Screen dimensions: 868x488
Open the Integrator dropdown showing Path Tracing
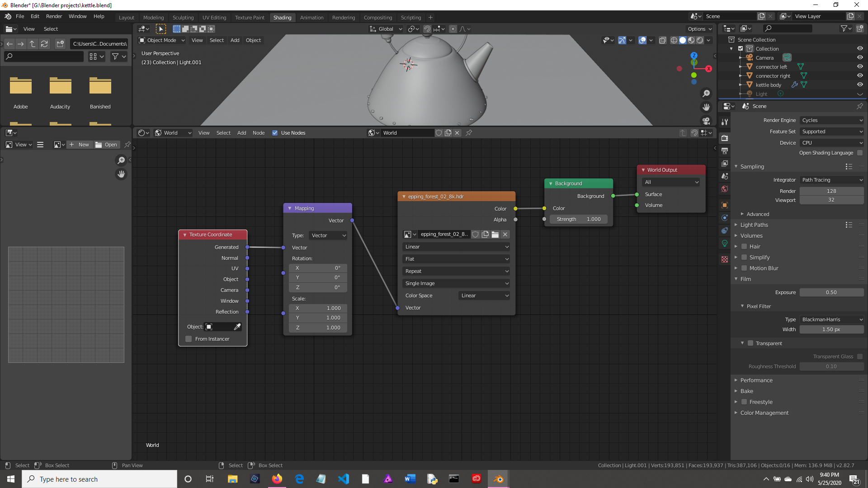pos(832,180)
